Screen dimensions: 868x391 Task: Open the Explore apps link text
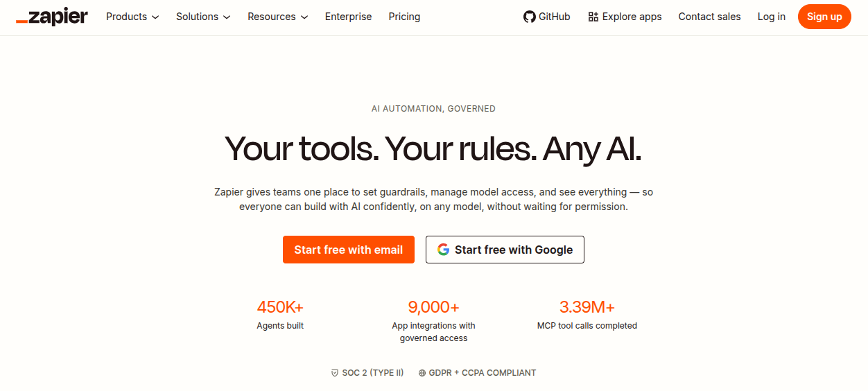tap(632, 17)
